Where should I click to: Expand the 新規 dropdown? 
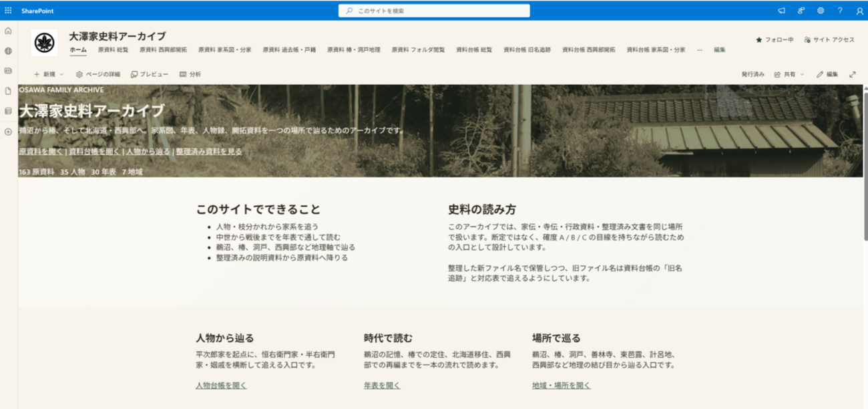[49, 74]
